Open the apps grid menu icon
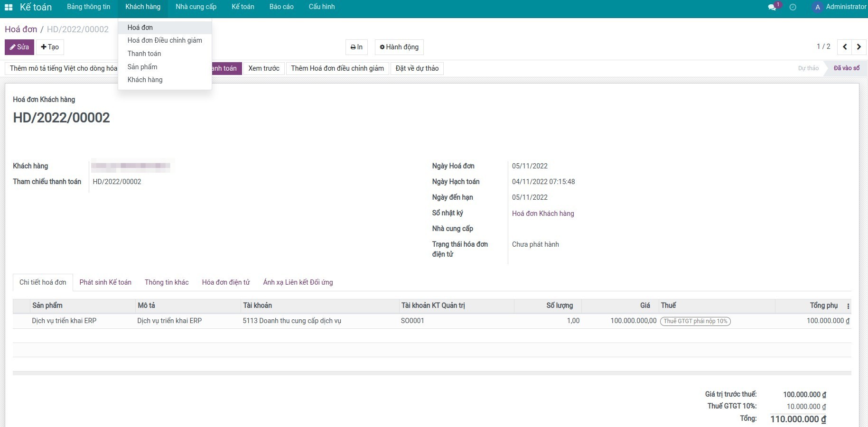Viewport: 868px width, 427px height. [9, 7]
